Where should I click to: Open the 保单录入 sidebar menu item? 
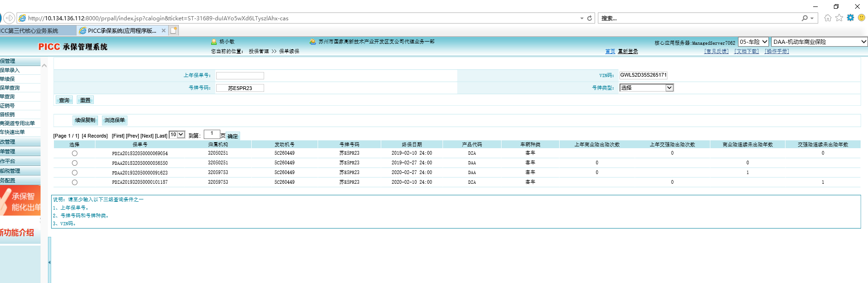10,70
